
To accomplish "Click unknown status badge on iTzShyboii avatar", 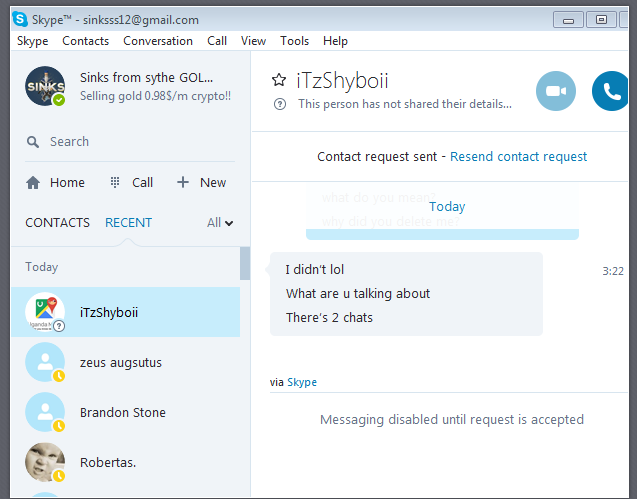I will [59, 326].
